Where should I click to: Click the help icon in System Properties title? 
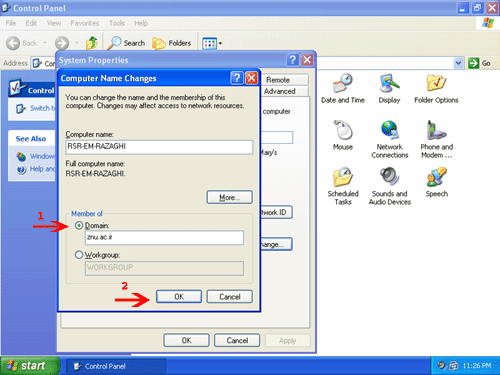point(292,60)
